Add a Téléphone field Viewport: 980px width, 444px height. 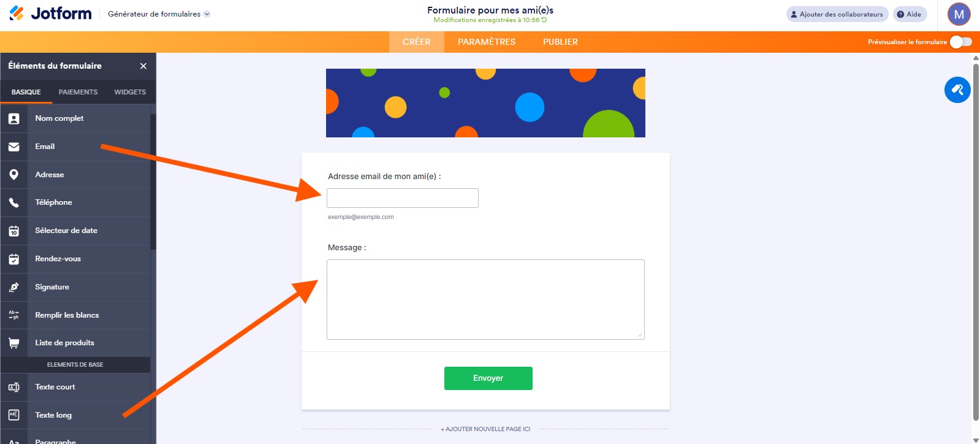pos(53,202)
